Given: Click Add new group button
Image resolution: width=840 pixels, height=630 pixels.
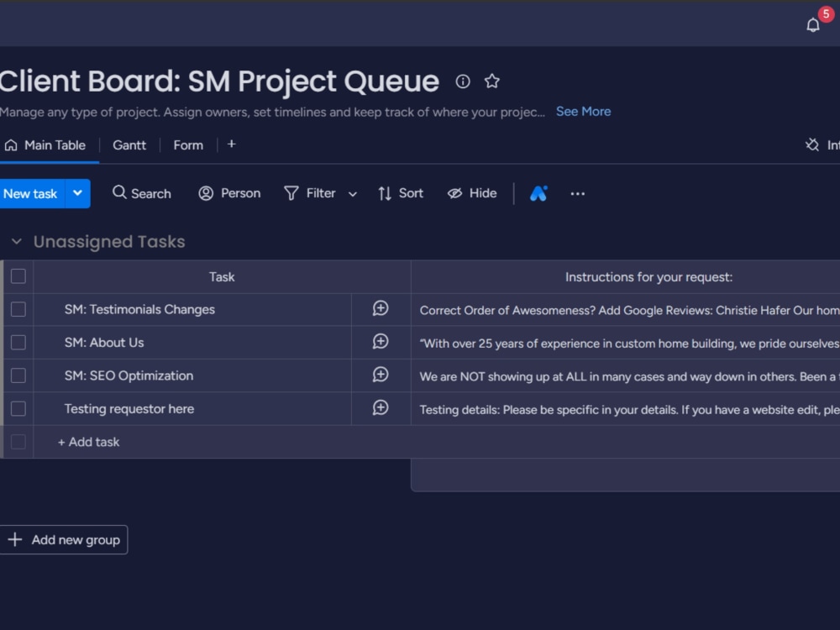Looking at the screenshot, I should (64, 539).
